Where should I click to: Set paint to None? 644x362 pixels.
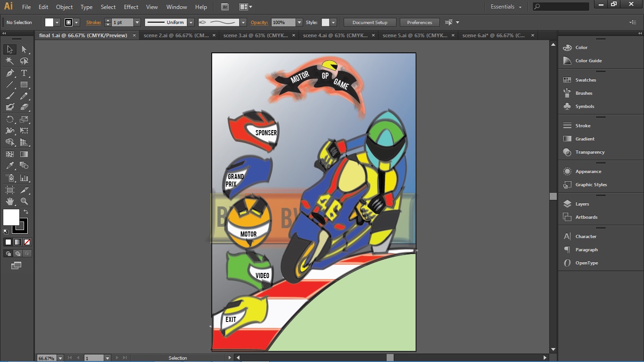pyautogui.click(x=27, y=242)
